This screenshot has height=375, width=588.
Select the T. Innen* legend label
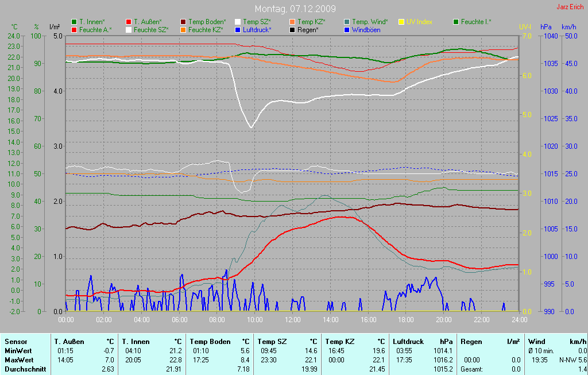click(92, 22)
